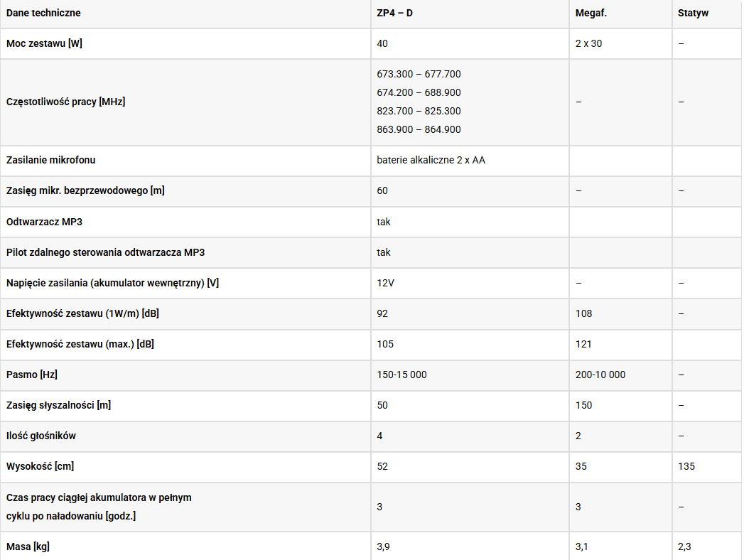Select the 673.300 – 677.700 frequency range
The image size is (744, 560).
point(419,75)
